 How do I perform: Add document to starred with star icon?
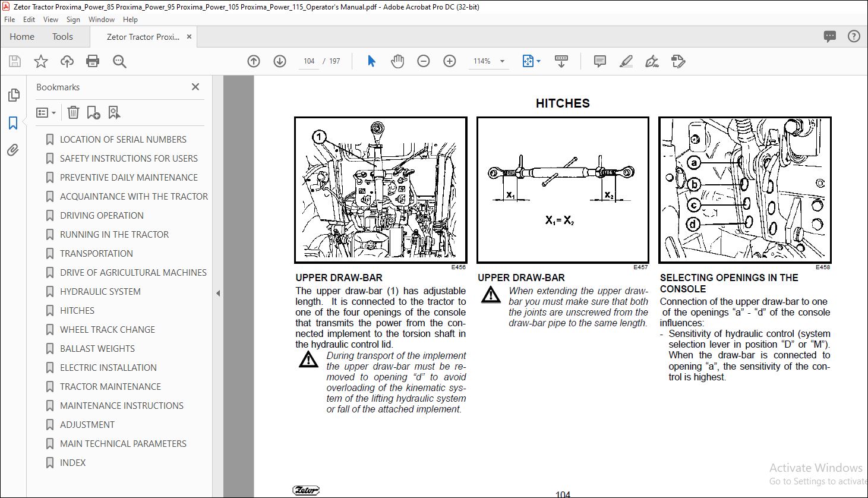click(x=41, y=61)
